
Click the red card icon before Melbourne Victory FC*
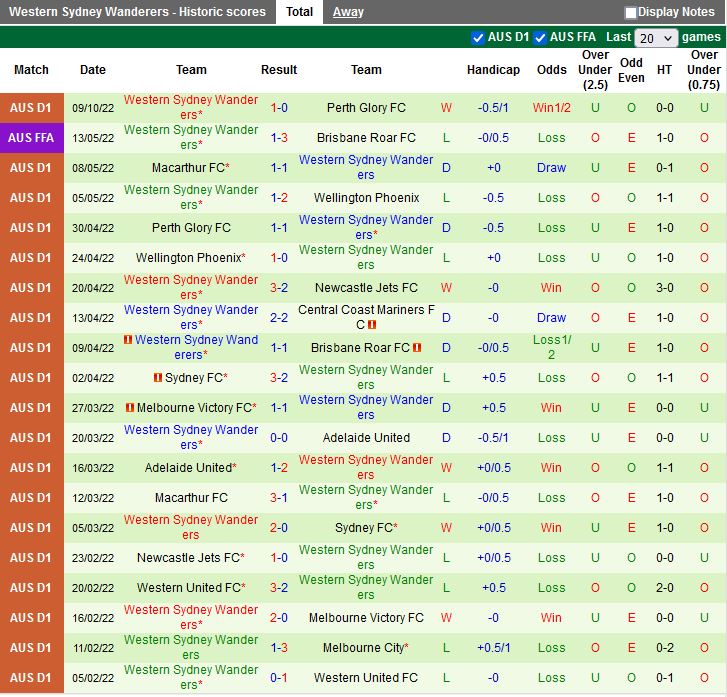tap(130, 408)
